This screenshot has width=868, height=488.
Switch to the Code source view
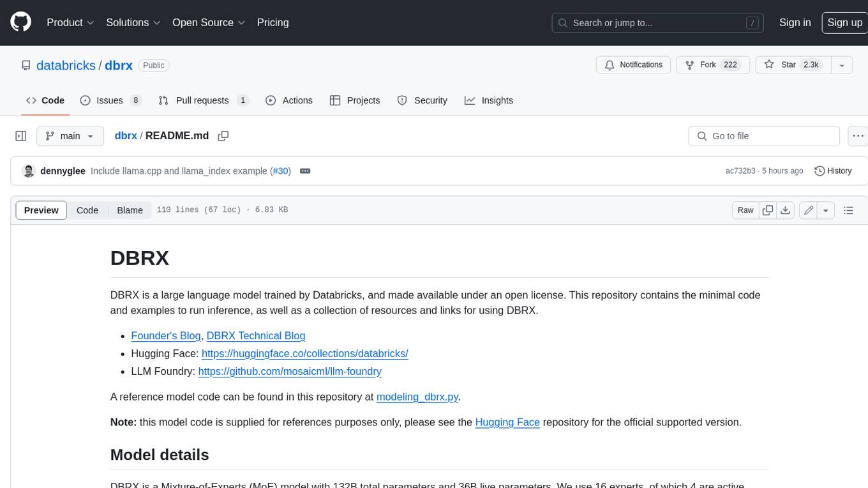point(87,210)
